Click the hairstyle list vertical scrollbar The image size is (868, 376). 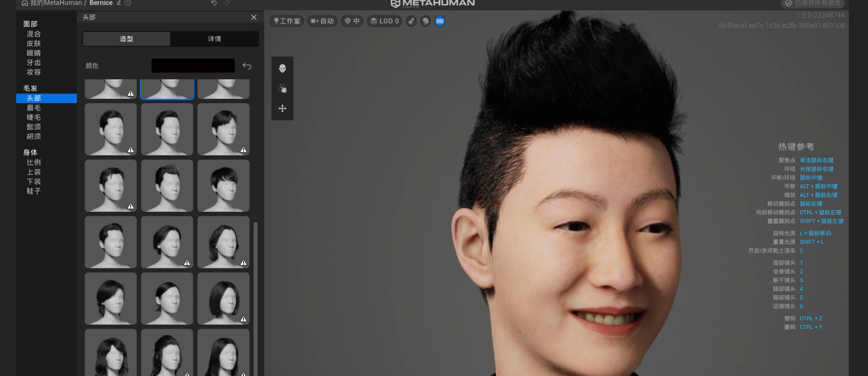coord(255,299)
